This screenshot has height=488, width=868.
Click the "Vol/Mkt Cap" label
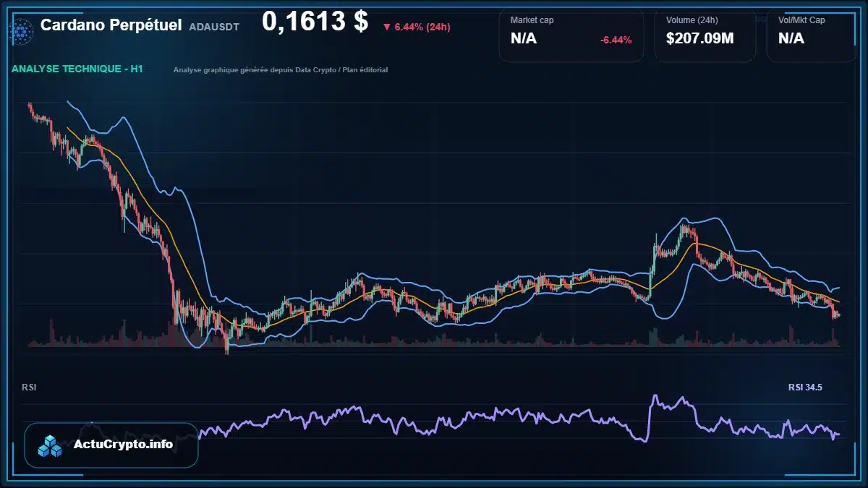tap(801, 20)
